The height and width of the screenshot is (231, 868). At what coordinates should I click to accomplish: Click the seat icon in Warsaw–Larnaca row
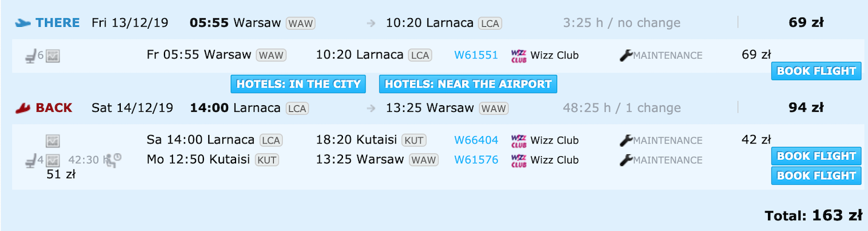tap(30, 57)
